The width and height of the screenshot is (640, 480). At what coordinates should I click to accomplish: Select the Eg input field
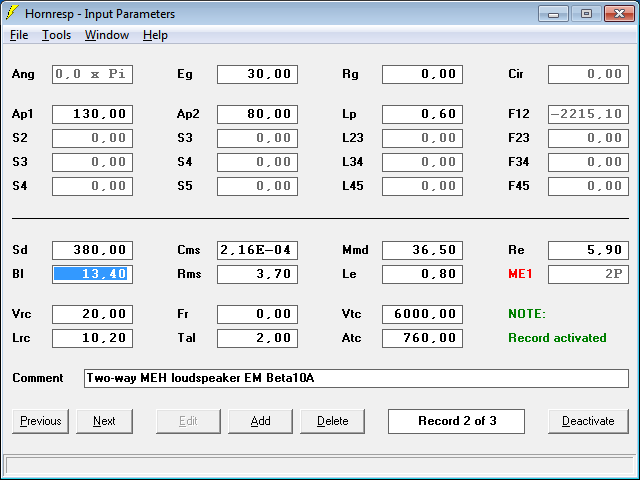click(257, 74)
